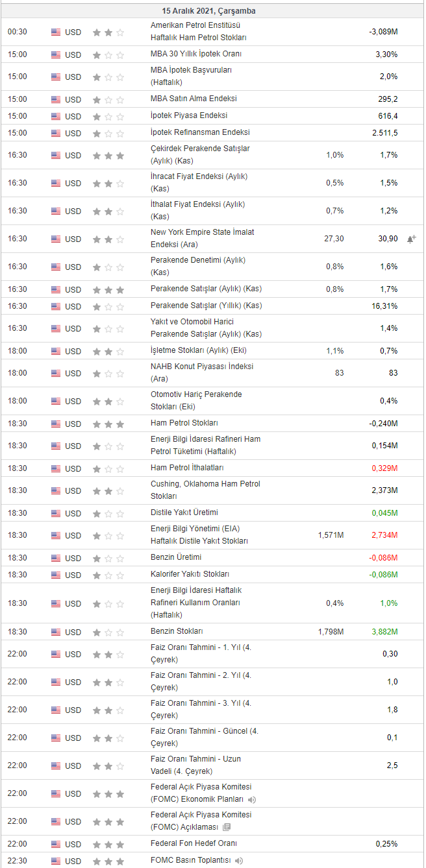Open the Perakende Satışlar (Yıllık) (Kas) event

pyautogui.click(x=206, y=306)
